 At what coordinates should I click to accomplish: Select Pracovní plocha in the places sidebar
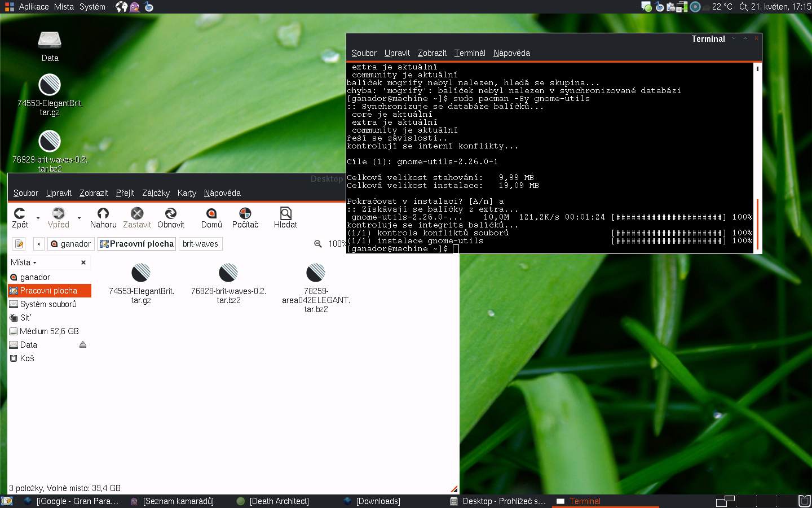coord(50,291)
